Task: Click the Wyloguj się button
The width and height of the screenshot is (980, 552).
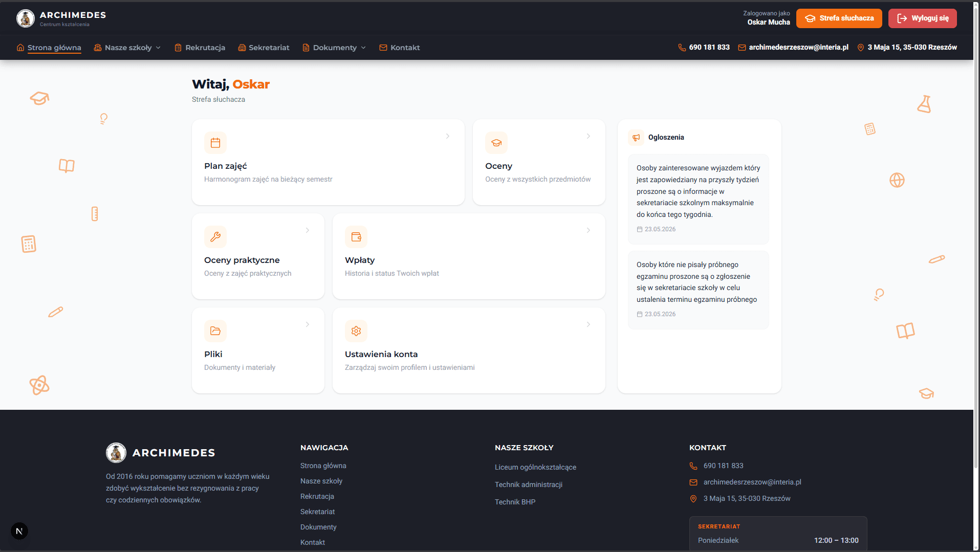Action: (x=923, y=18)
